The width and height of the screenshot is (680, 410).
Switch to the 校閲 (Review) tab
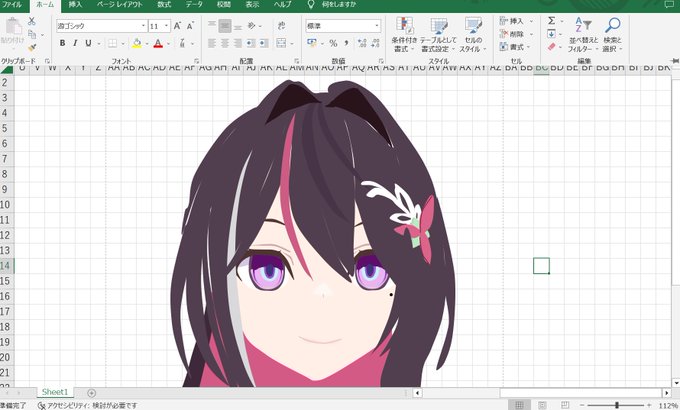pyautogui.click(x=224, y=5)
